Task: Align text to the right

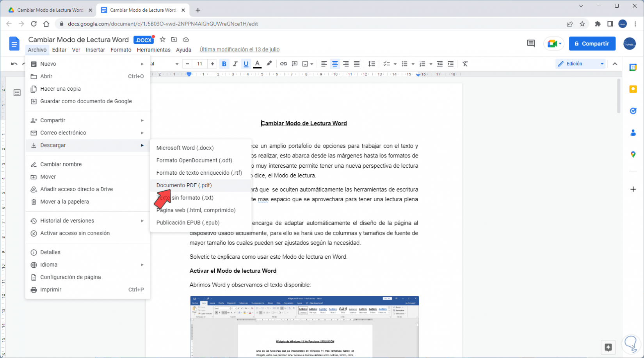Action: tap(346, 64)
